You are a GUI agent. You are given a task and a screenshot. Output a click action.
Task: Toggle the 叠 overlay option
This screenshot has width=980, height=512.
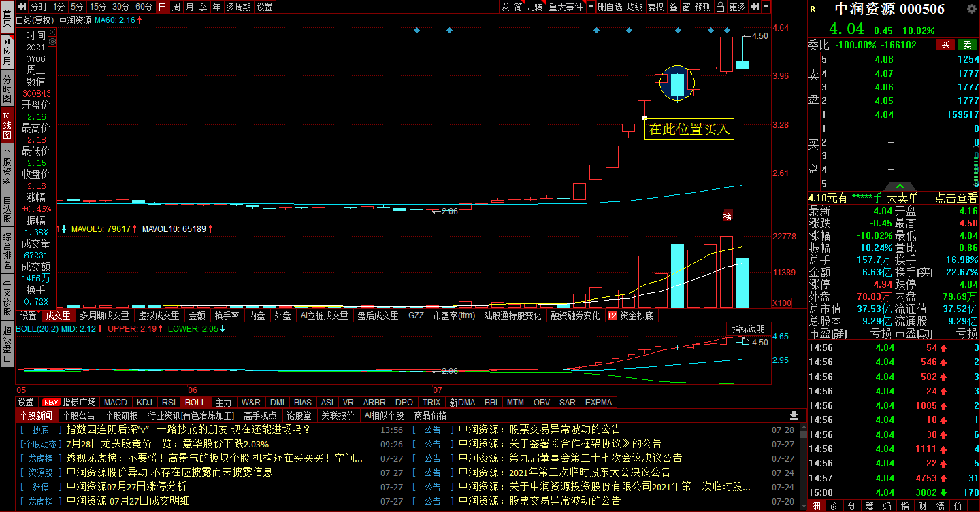click(x=673, y=7)
